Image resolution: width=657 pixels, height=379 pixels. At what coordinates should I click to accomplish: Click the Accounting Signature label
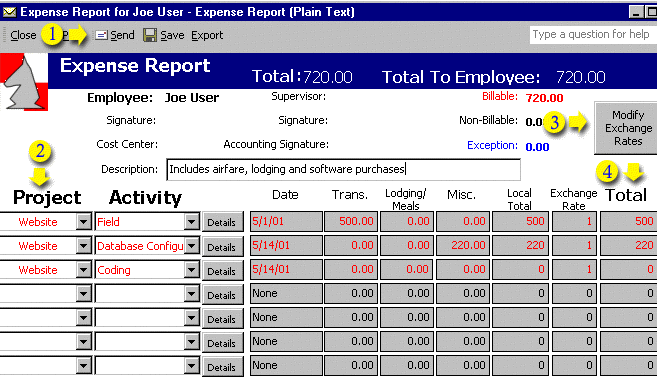tap(276, 144)
